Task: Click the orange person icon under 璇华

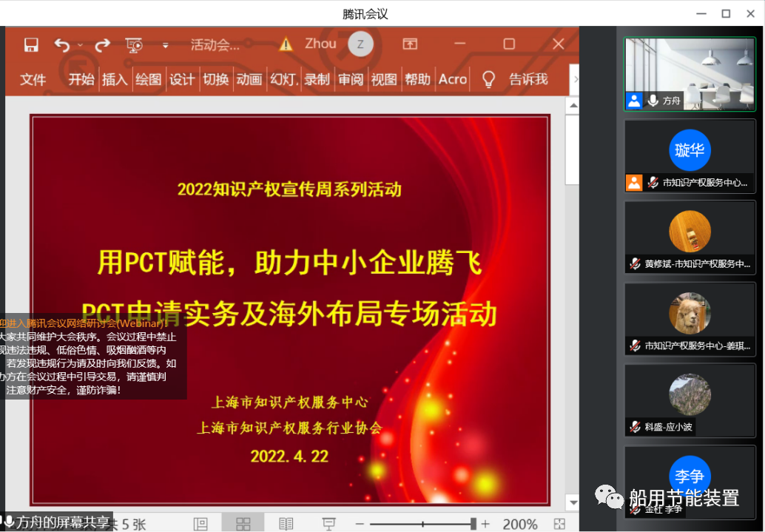Action: pyautogui.click(x=634, y=183)
